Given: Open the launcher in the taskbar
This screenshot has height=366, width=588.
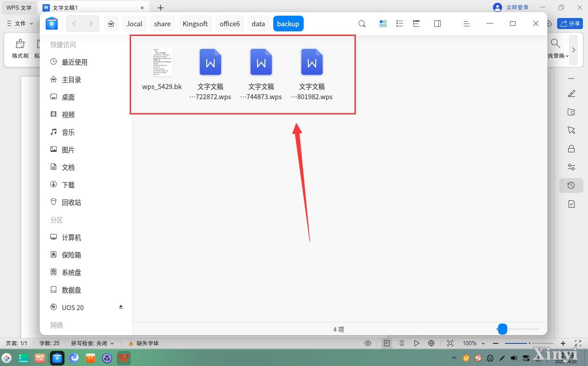Looking at the screenshot, I should pos(6,358).
